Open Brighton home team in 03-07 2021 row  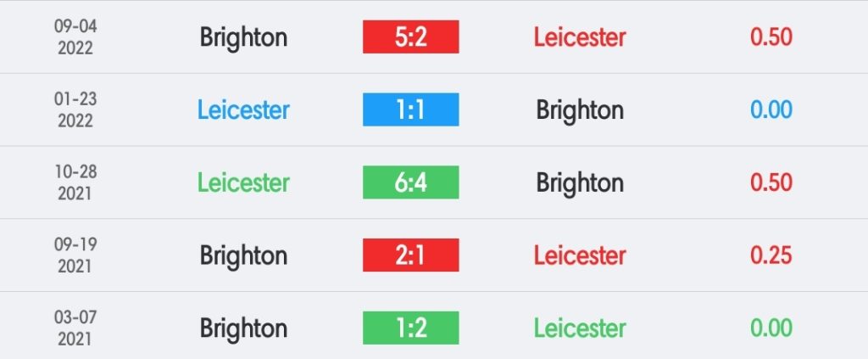(243, 328)
